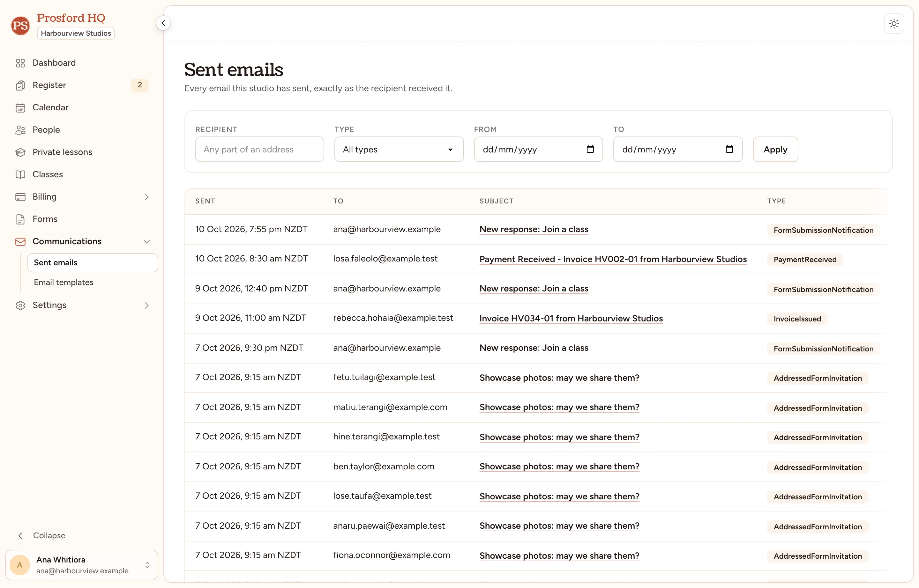The width and height of the screenshot is (919, 588).
Task: Expand the Billing section chevron
Action: 147,197
